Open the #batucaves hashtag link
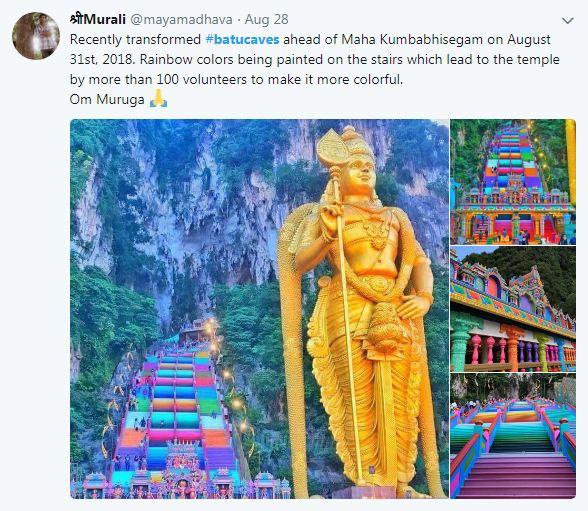 [x=243, y=39]
